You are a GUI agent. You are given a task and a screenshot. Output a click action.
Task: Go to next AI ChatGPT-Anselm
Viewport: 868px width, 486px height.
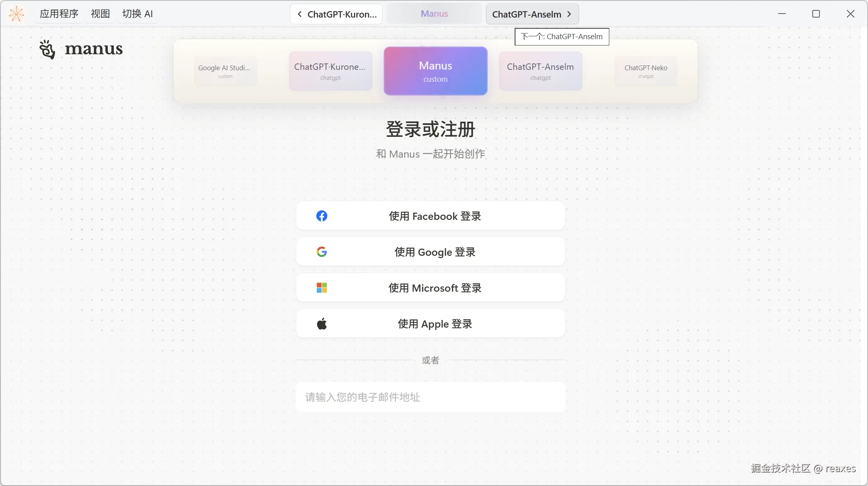[532, 14]
